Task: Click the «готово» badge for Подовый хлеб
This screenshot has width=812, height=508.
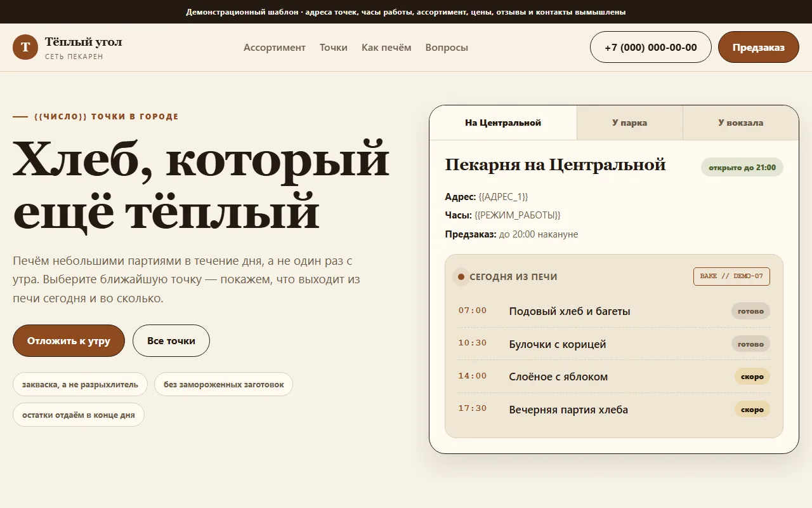Action: [751, 311]
